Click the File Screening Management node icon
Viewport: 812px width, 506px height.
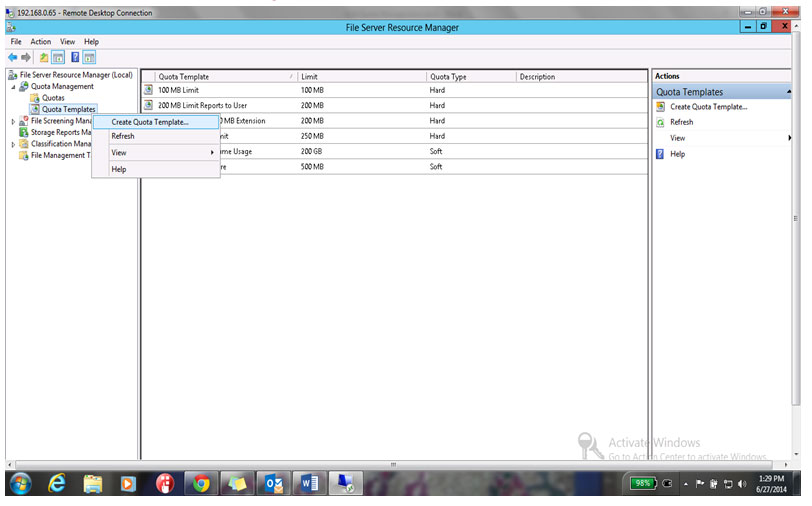[x=24, y=121]
